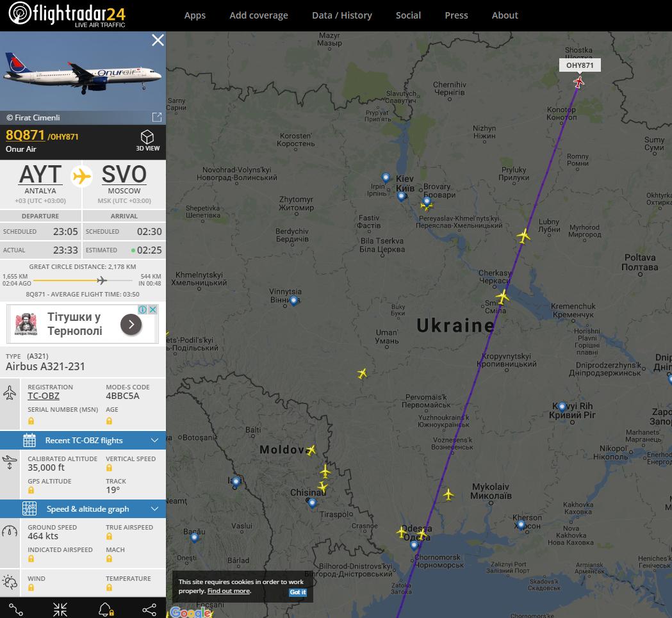672x618 pixels.
Task: Click airport pin at Odessa
Action: 414,545
